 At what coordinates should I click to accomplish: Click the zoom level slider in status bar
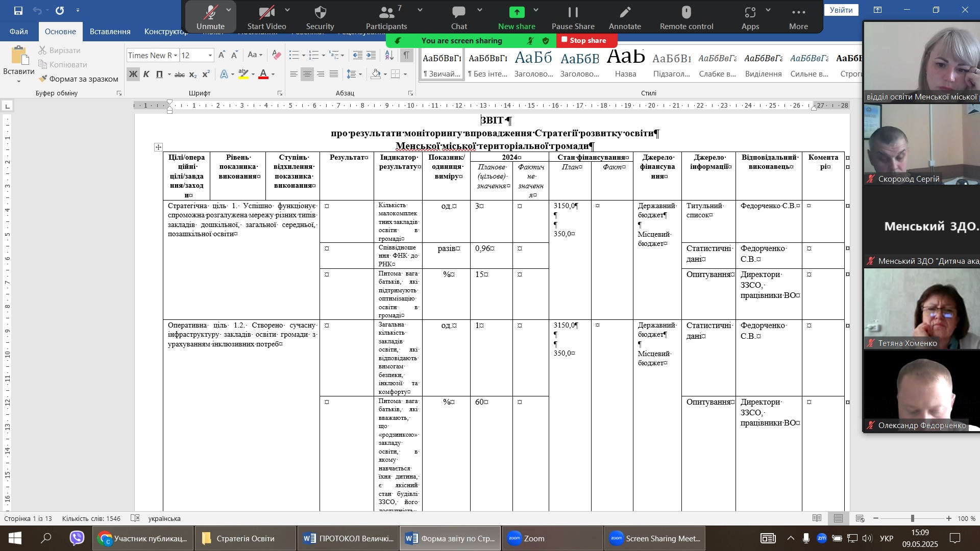pos(912,518)
